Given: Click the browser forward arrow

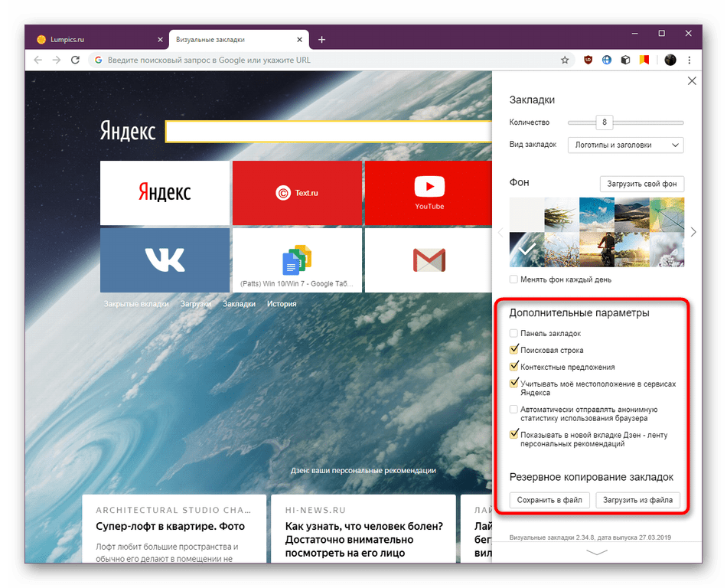Looking at the screenshot, I should click(x=57, y=60).
